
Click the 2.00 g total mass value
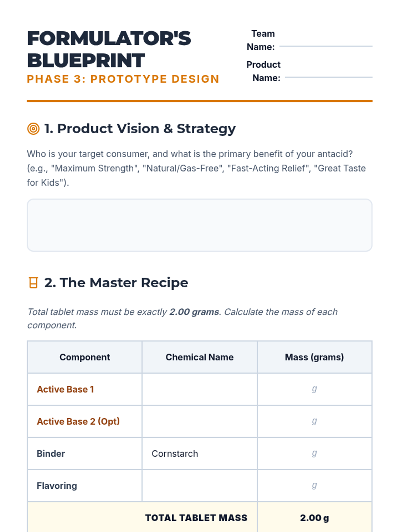(x=315, y=518)
